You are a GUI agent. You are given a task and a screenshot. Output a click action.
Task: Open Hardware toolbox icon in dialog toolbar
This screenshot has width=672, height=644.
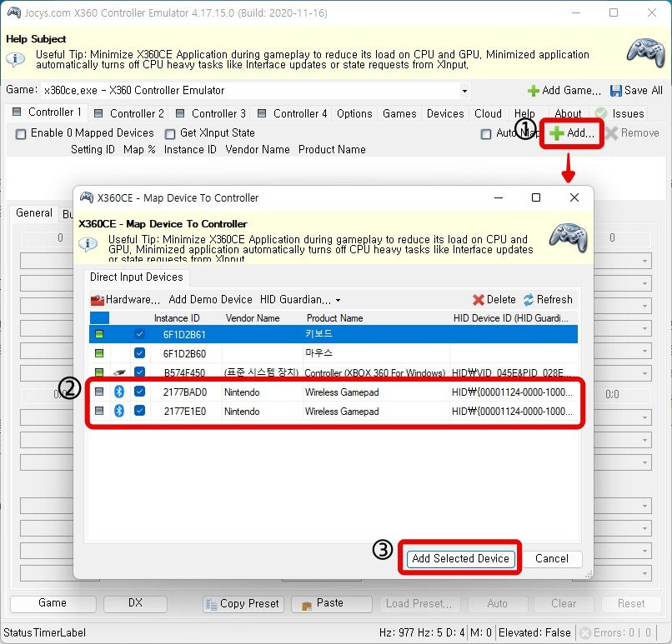point(97,300)
